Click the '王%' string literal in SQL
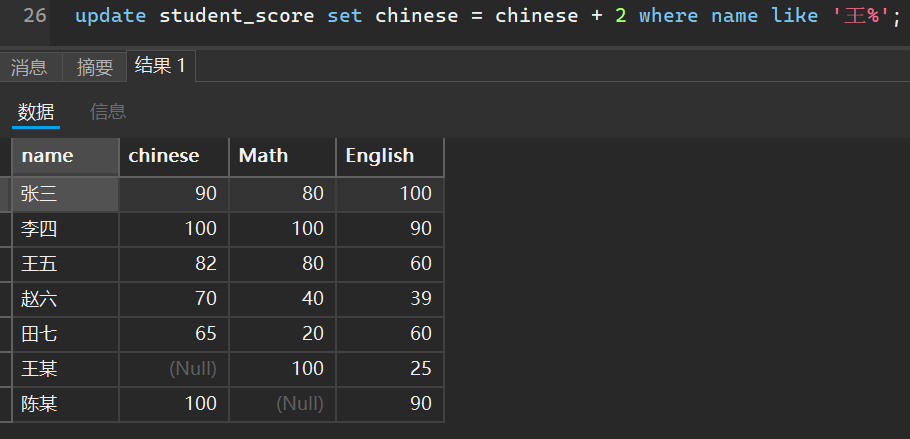The height and width of the screenshot is (439, 910). tap(861, 16)
